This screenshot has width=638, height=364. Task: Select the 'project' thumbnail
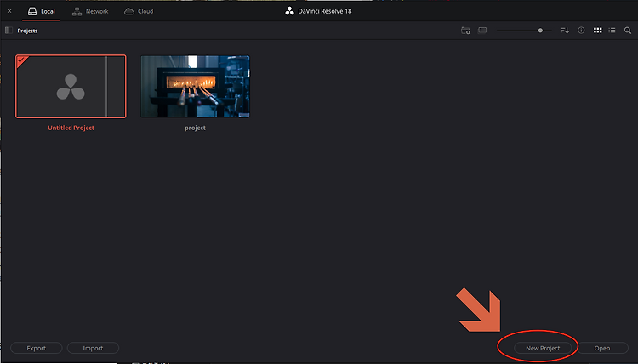(196, 87)
